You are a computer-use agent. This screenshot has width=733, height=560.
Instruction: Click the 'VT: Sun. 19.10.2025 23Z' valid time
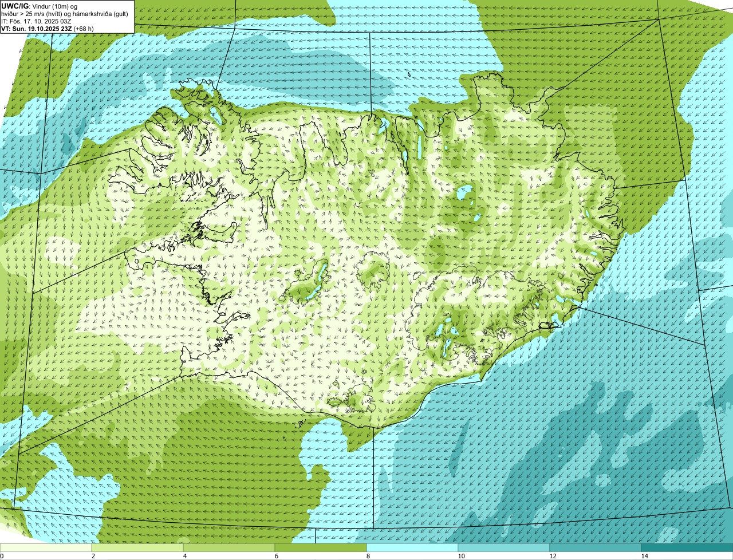(x=37, y=28)
